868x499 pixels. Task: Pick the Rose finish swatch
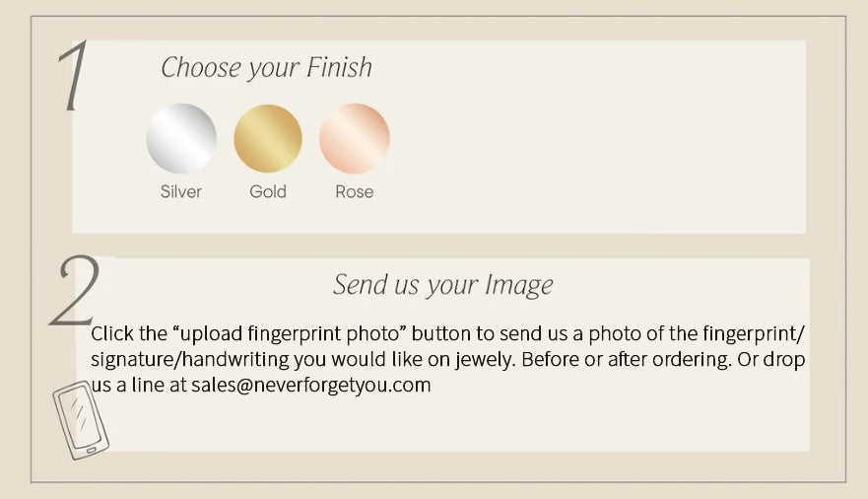355,138
